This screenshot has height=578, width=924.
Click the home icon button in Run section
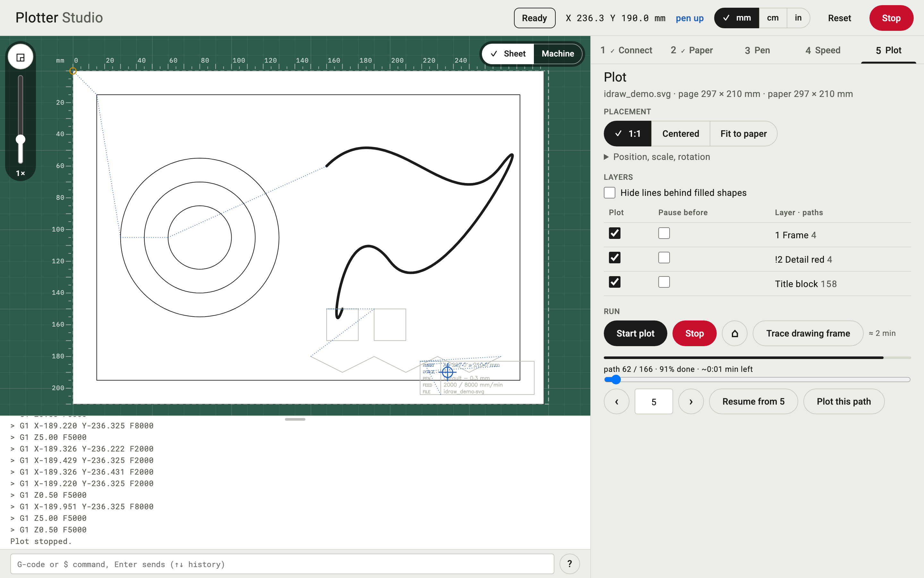tap(734, 333)
